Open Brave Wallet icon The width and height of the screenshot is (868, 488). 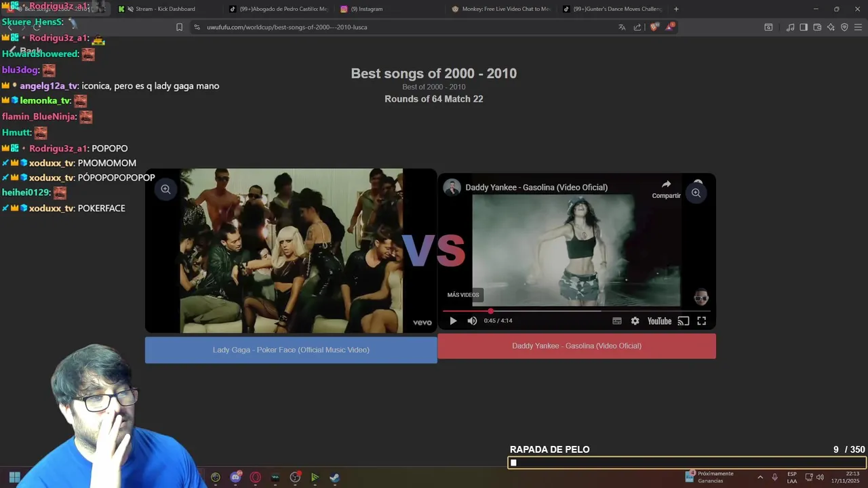pos(817,27)
